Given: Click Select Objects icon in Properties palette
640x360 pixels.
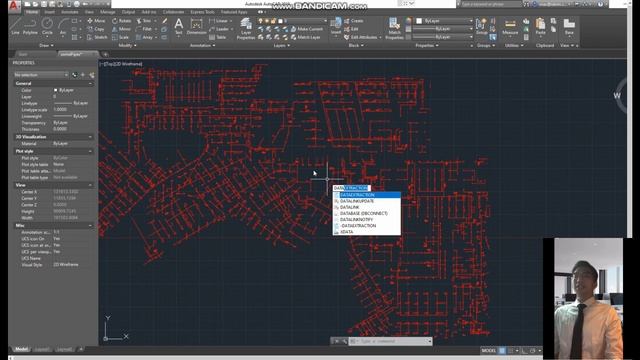Looking at the screenshot, I should 83,75.
